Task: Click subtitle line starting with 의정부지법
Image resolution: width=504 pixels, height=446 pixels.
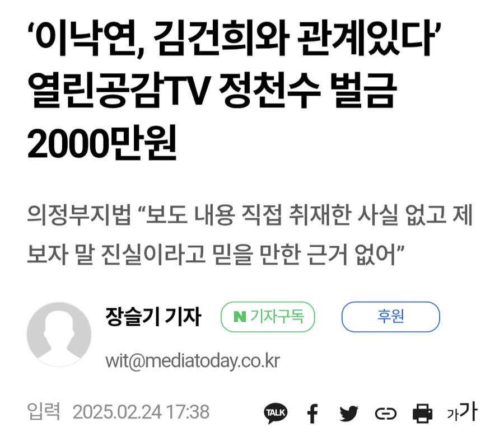Action: (250, 214)
